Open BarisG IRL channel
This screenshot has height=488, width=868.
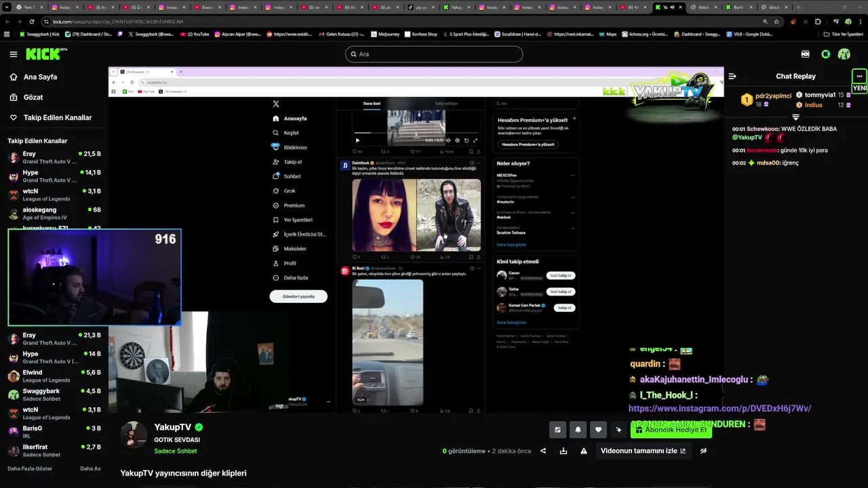(x=54, y=432)
